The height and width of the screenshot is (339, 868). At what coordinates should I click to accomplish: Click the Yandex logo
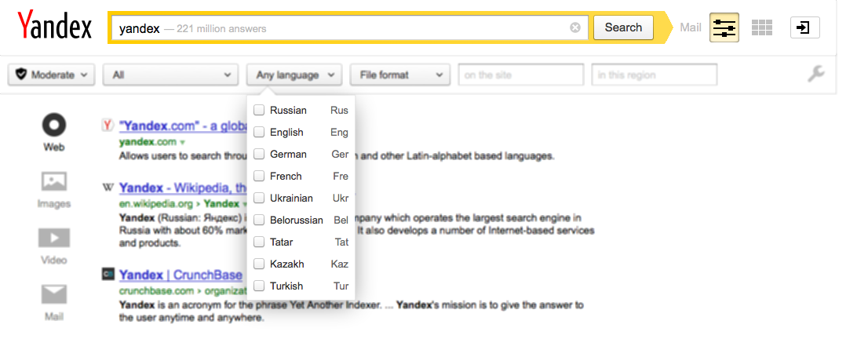point(54,26)
